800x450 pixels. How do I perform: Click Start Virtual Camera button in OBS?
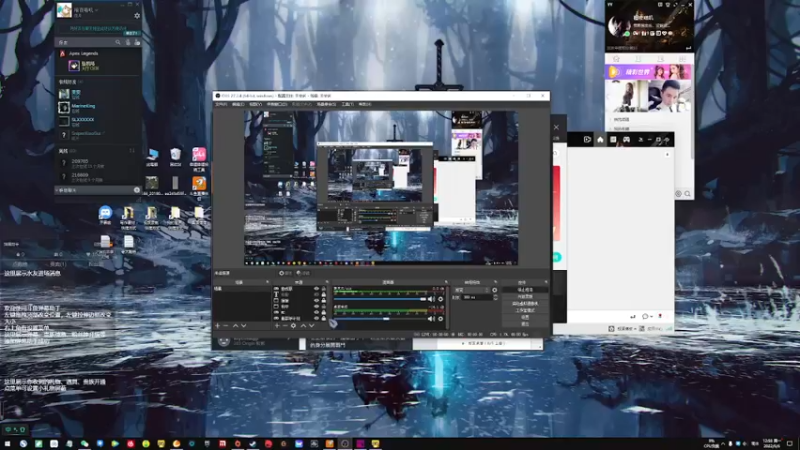click(526, 304)
